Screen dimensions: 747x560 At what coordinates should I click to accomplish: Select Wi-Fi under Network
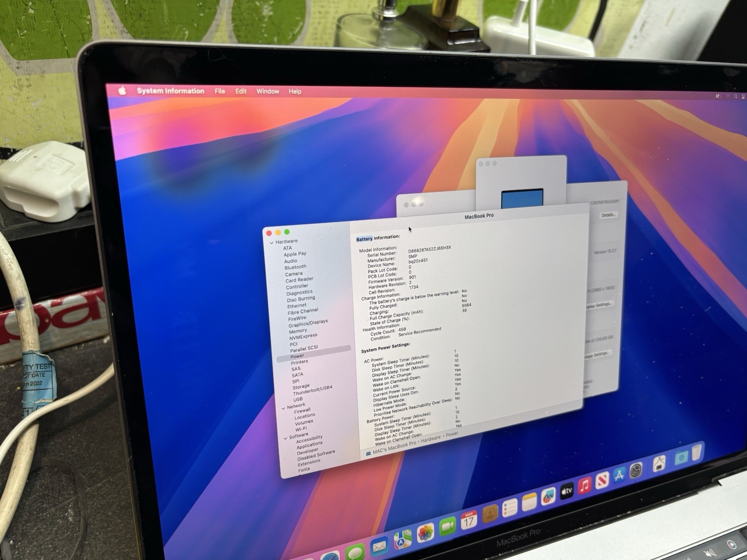(301, 428)
